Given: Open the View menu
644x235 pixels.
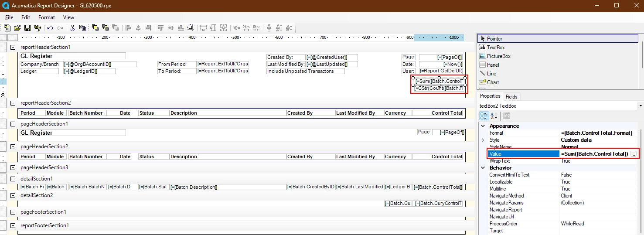Looking at the screenshot, I should 68,17.
